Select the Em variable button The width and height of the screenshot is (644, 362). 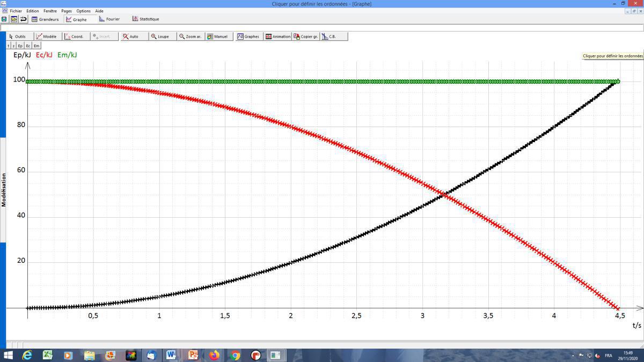[x=36, y=46]
